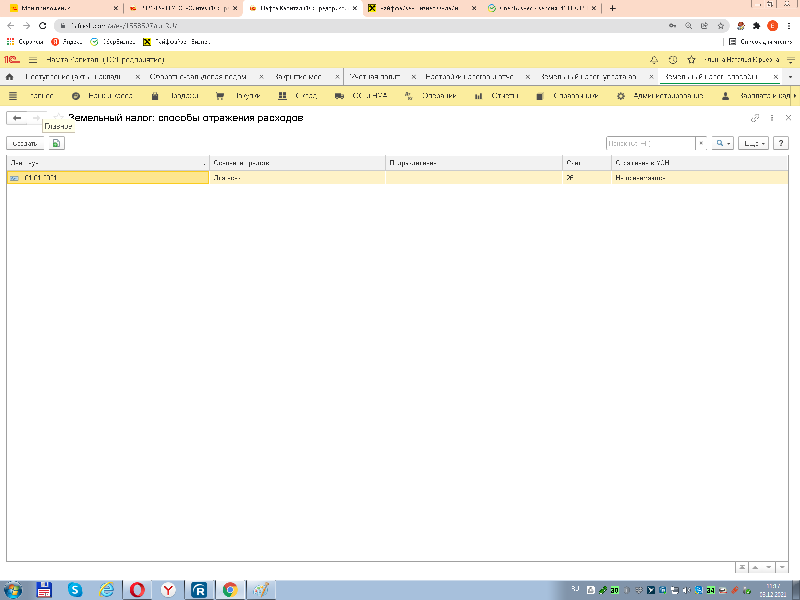Open the 1C history clock icon
Image resolution: width=800 pixels, height=600 pixels.
tap(673, 60)
